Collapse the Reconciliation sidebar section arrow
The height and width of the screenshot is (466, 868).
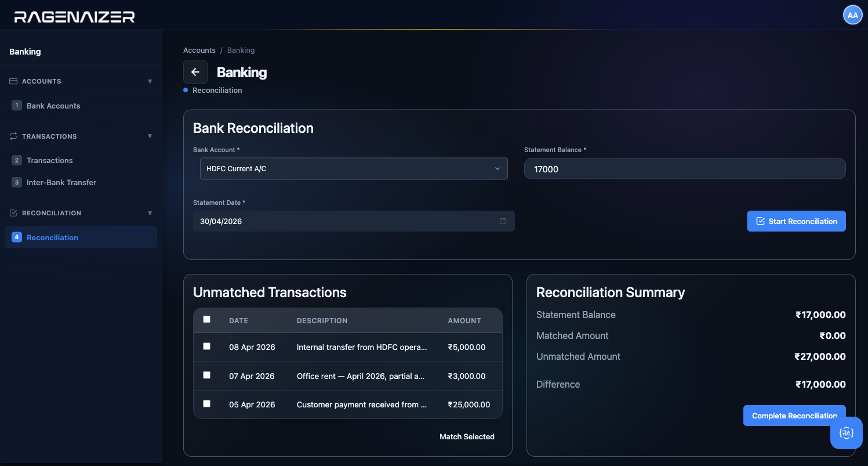point(150,213)
